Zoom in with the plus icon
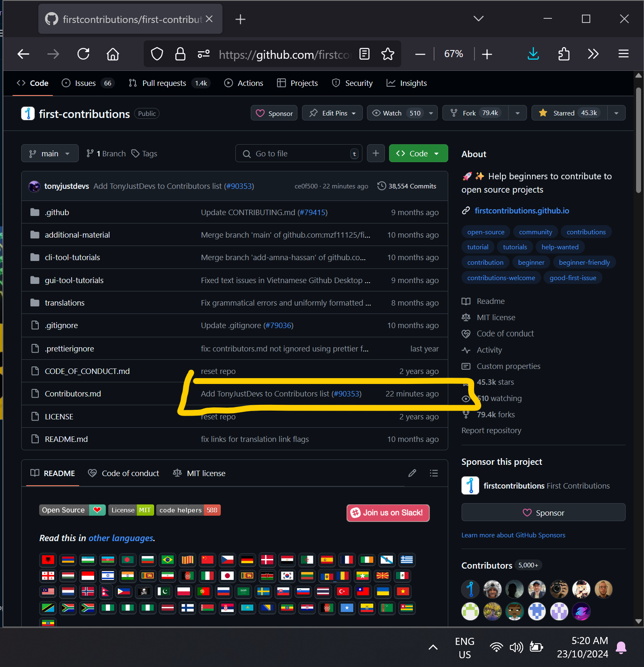Screen dimensions: 644x667 click(x=487, y=54)
